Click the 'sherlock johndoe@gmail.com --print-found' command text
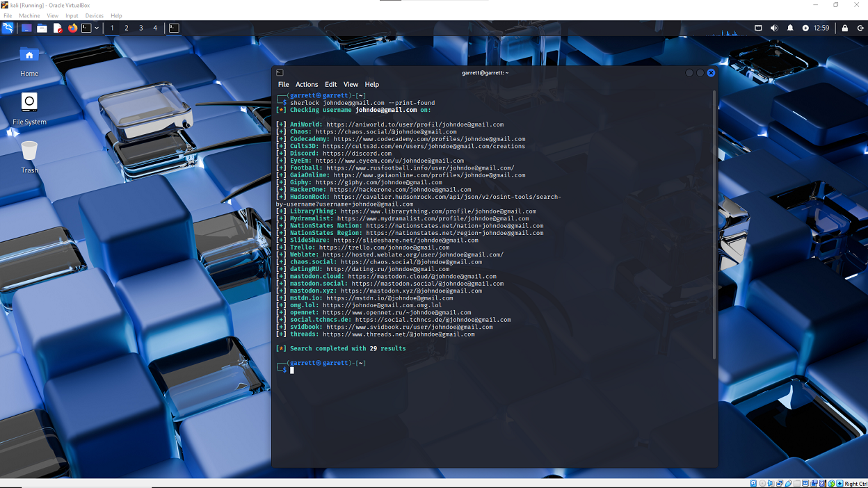Image resolution: width=868 pixels, height=488 pixels. pos(362,103)
